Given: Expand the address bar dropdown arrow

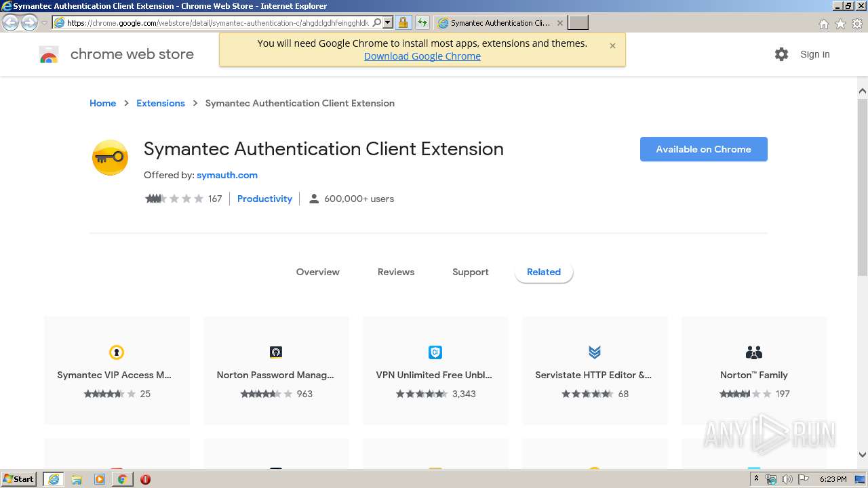Looking at the screenshot, I should [388, 22].
